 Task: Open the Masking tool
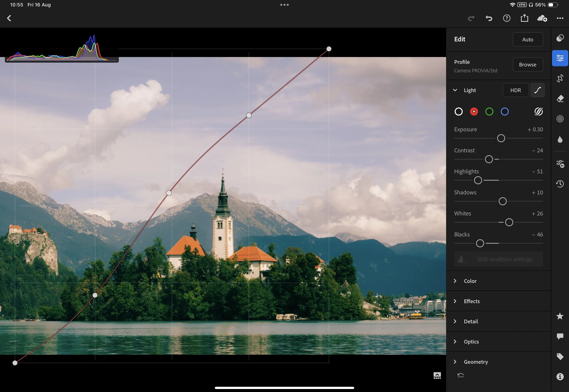pyautogui.click(x=560, y=119)
